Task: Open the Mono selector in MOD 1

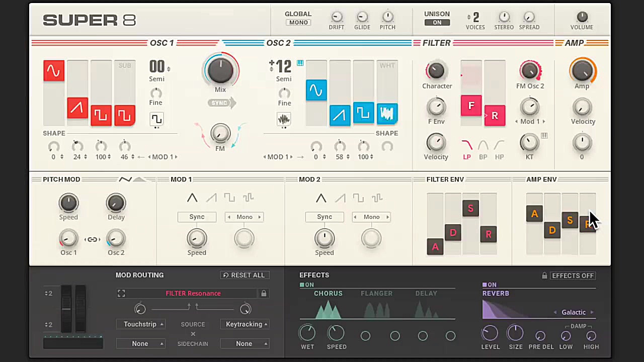Action: 244,217
